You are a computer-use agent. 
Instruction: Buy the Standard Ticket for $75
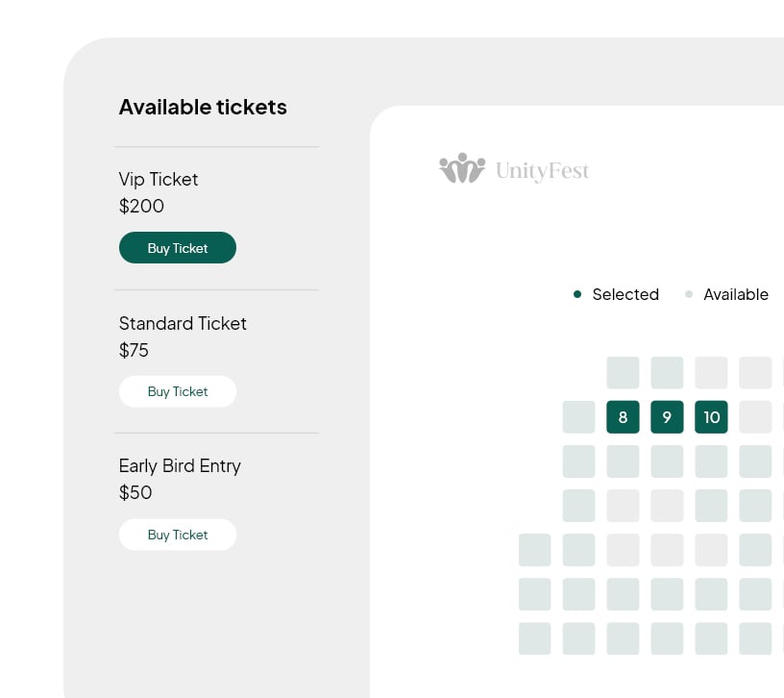click(x=178, y=391)
